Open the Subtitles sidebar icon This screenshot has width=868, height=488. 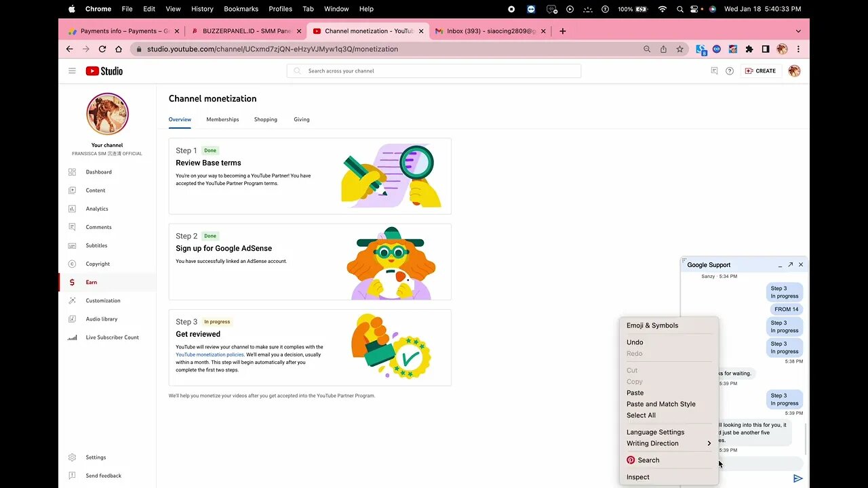(x=72, y=245)
